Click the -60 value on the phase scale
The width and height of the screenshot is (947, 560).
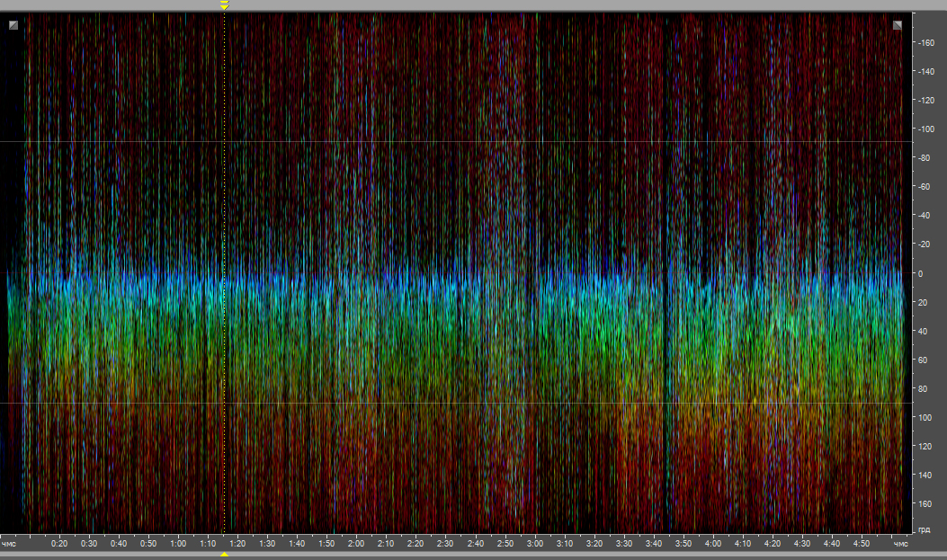pyautogui.click(x=924, y=187)
